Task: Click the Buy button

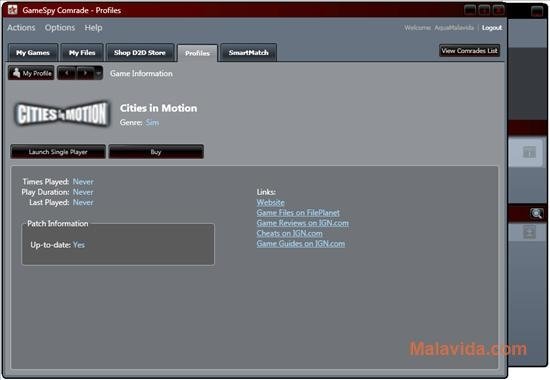Action: pos(156,152)
